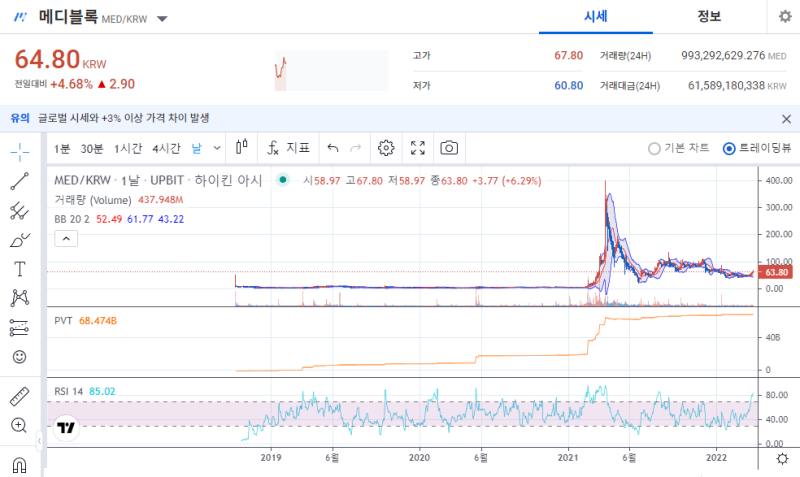Image resolution: width=800 pixels, height=477 pixels.
Task: Open time axis settings gear at bottom right
Action: tap(782, 458)
